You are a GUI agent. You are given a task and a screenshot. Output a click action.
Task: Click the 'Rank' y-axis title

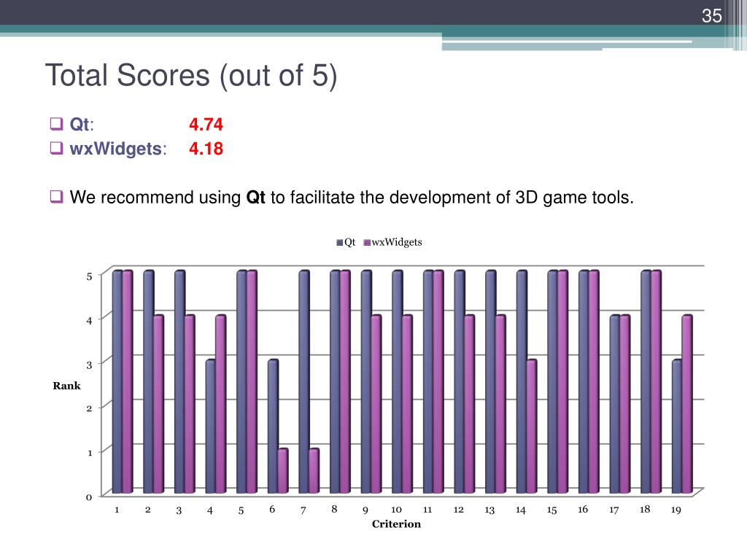(x=66, y=386)
